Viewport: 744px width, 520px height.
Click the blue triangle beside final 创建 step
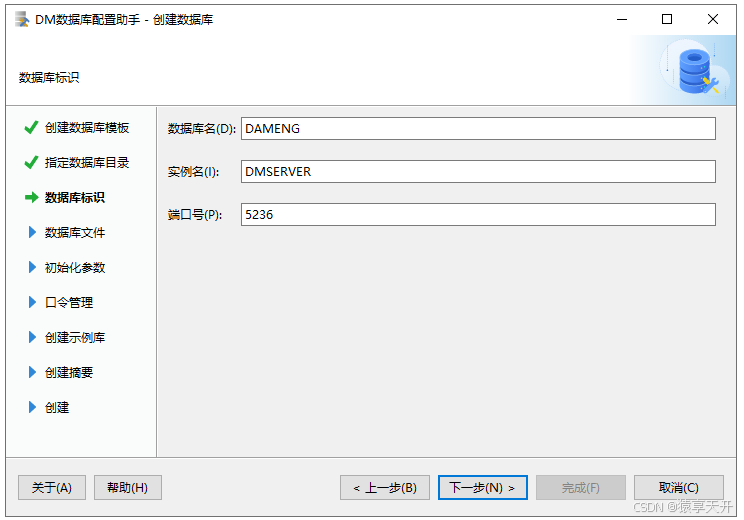[x=32, y=407]
